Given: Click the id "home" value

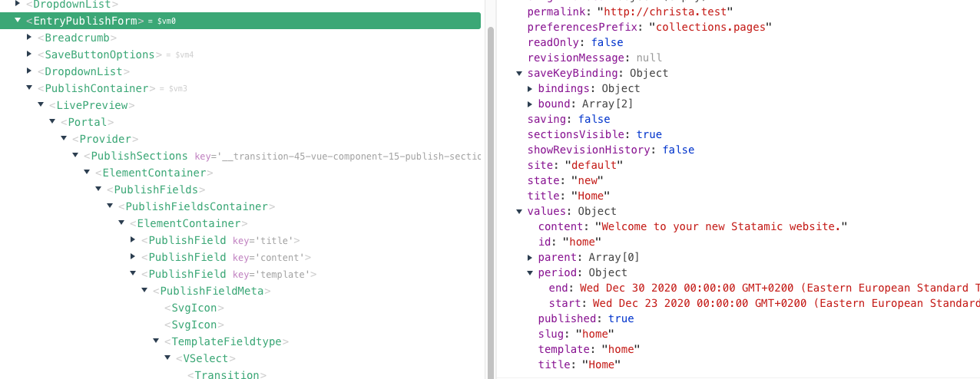Looking at the screenshot, I should (x=581, y=242).
